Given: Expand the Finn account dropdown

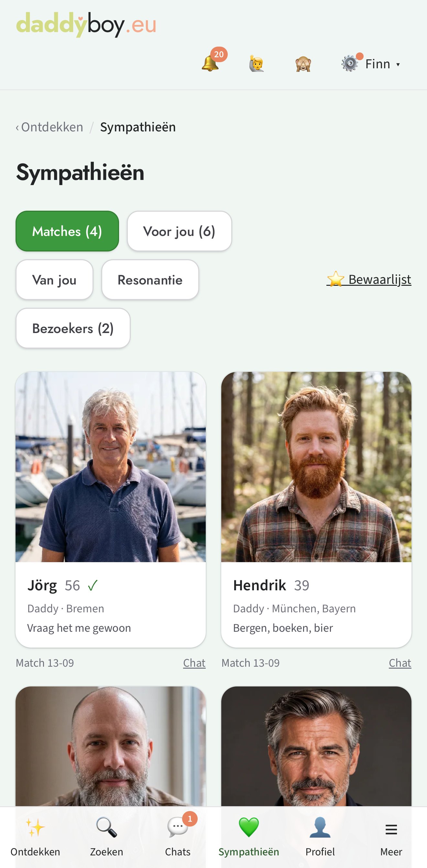Looking at the screenshot, I should pos(383,64).
